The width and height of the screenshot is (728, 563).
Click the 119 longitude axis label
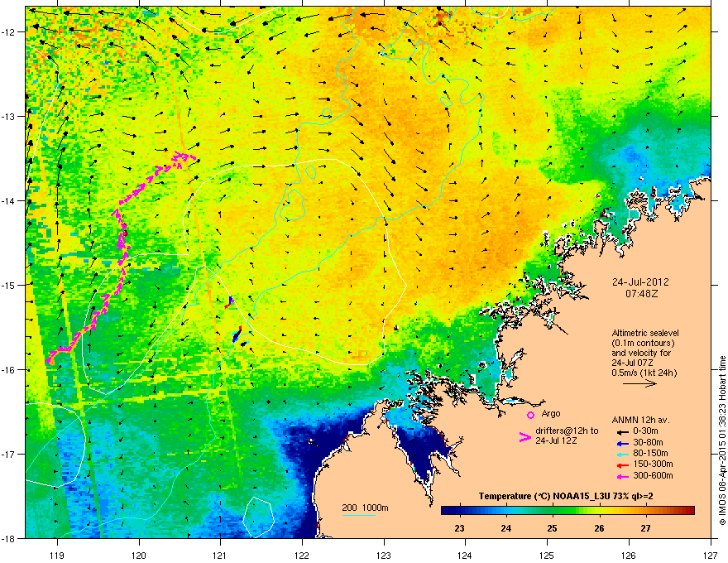point(57,555)
